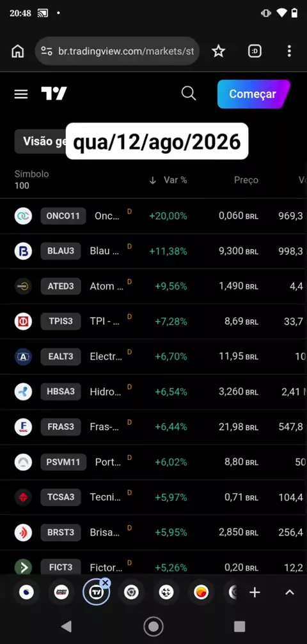The image size is (307, 644).
Task: Click the Começar button
Action: point(254,94)
